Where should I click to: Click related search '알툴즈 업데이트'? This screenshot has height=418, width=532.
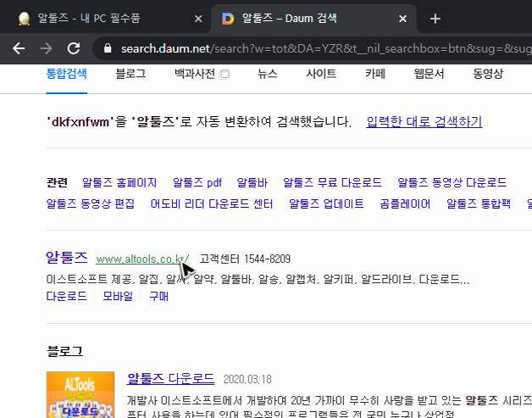coord(326,203)
